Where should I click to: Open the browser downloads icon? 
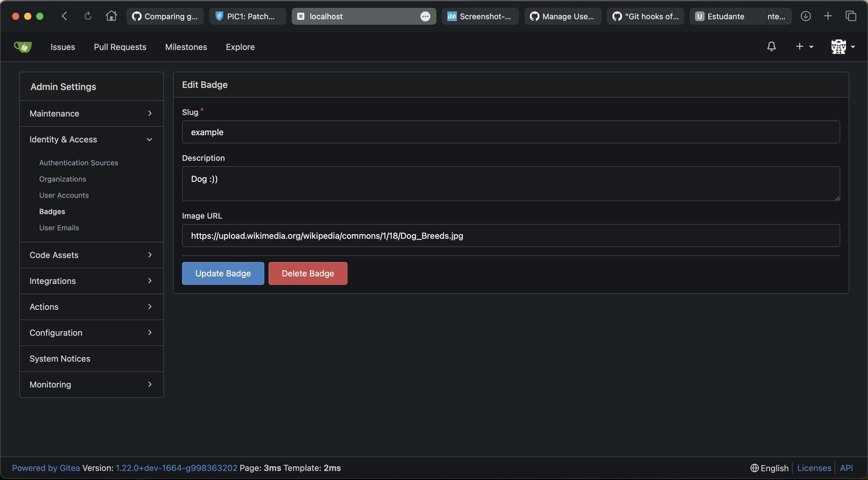click(805, 16)
